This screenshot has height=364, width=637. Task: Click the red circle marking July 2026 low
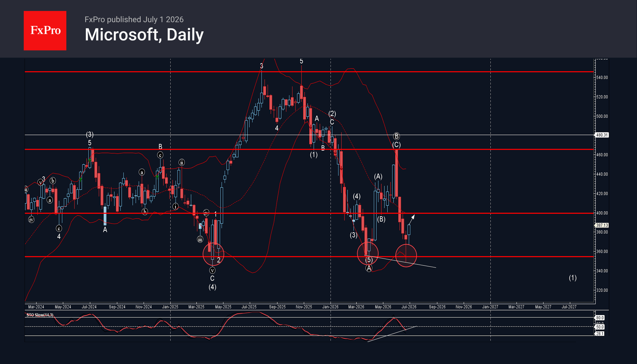point(406,255)
